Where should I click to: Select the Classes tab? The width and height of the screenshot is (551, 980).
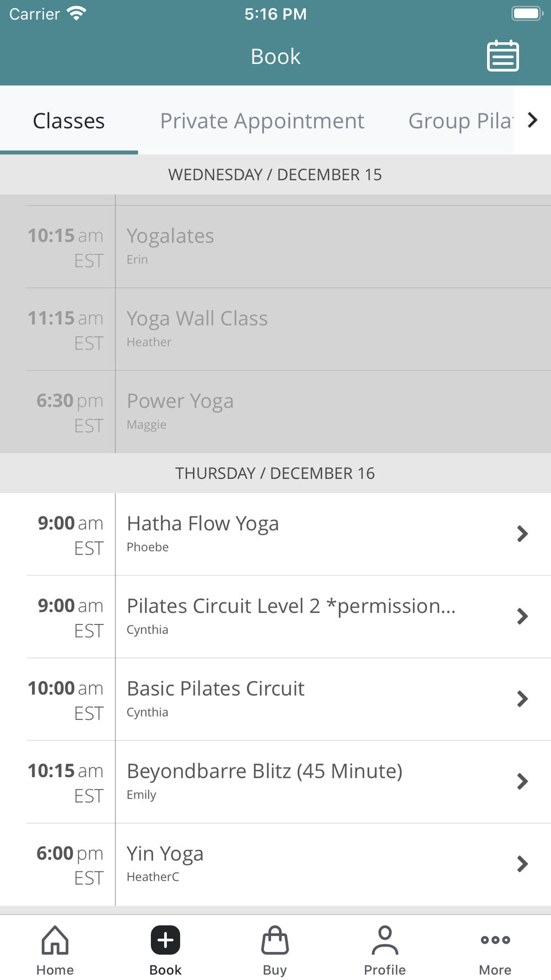point(69,121)
